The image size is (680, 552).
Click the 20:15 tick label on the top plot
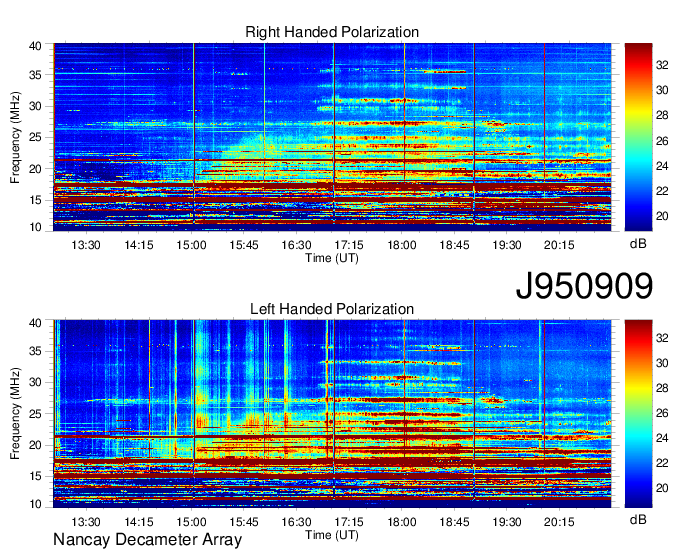pos(559,245)
